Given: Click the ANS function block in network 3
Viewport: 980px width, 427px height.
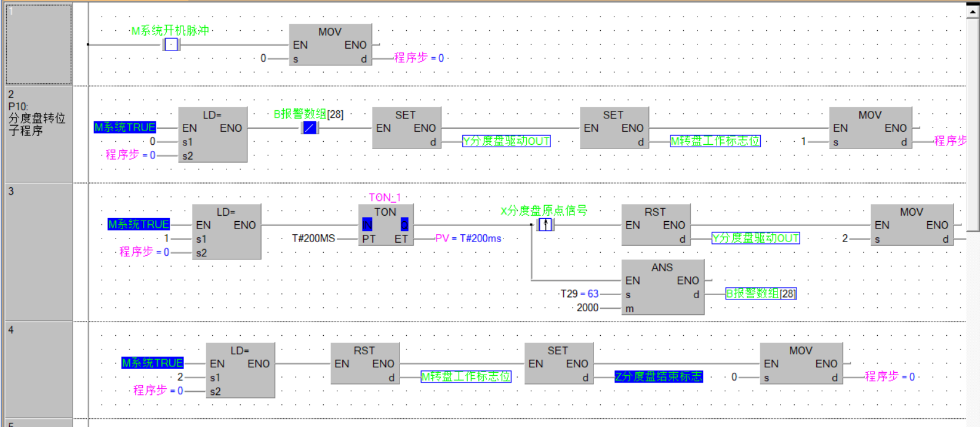Looking at the screenshot, I should 662,287.
